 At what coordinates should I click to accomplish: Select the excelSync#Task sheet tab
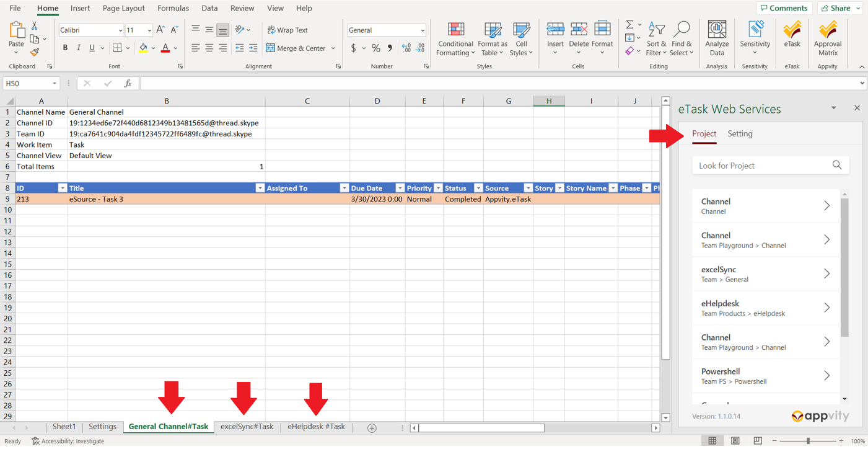[247, 427]
